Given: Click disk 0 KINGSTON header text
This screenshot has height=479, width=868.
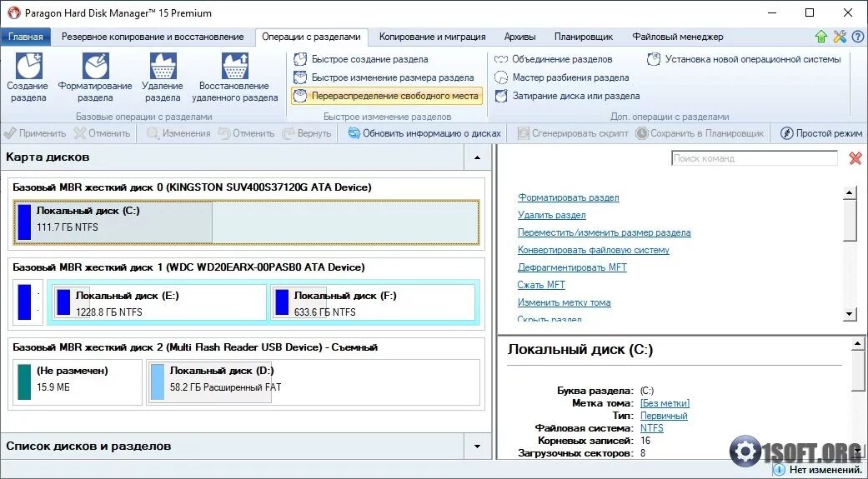Looking at the screenshot, I should (192, 187).
